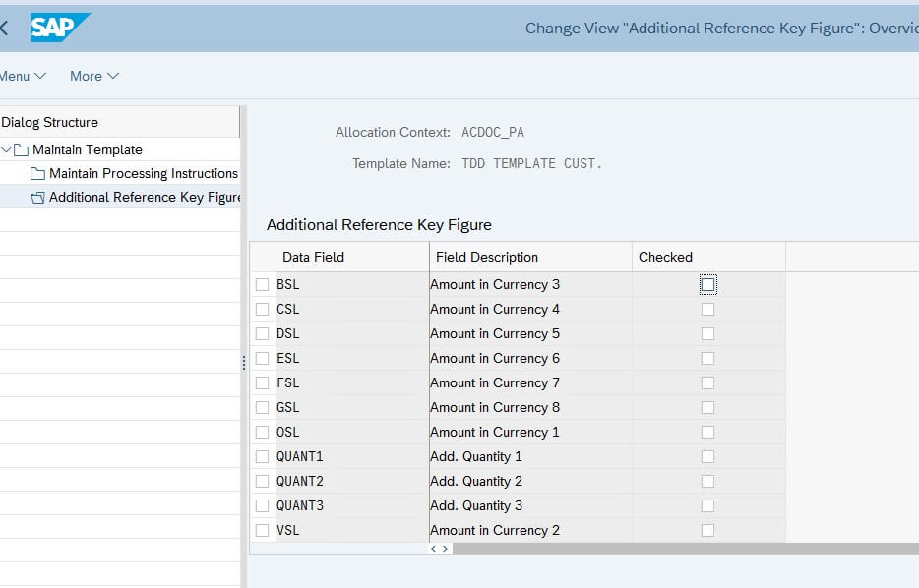Tick Checked box for Amount in Currency 7
Viewport: 919px width, 588px height.
point(708,383)
